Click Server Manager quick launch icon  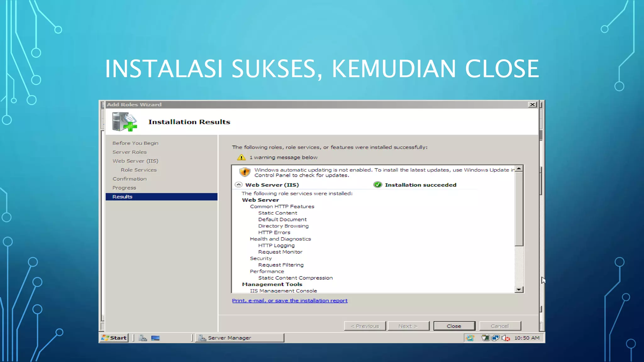[143, 338]
